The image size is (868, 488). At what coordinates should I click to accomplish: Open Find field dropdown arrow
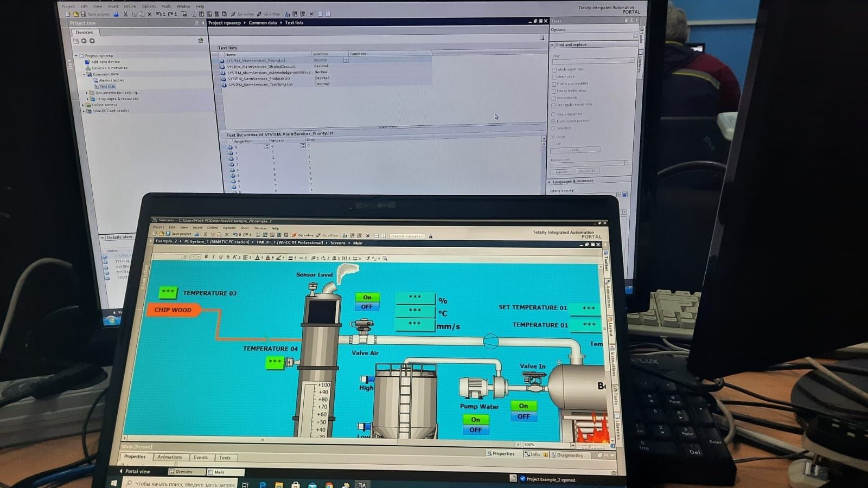(631, 61)
